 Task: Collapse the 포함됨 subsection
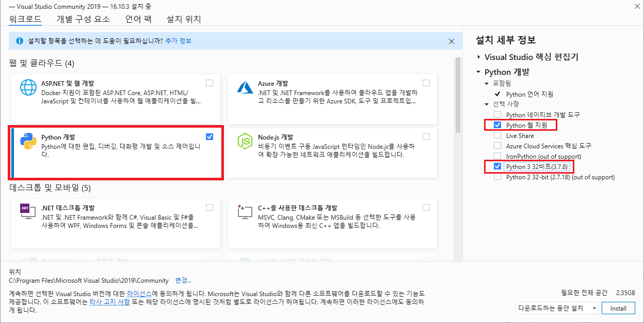click(x=487, y=84)
